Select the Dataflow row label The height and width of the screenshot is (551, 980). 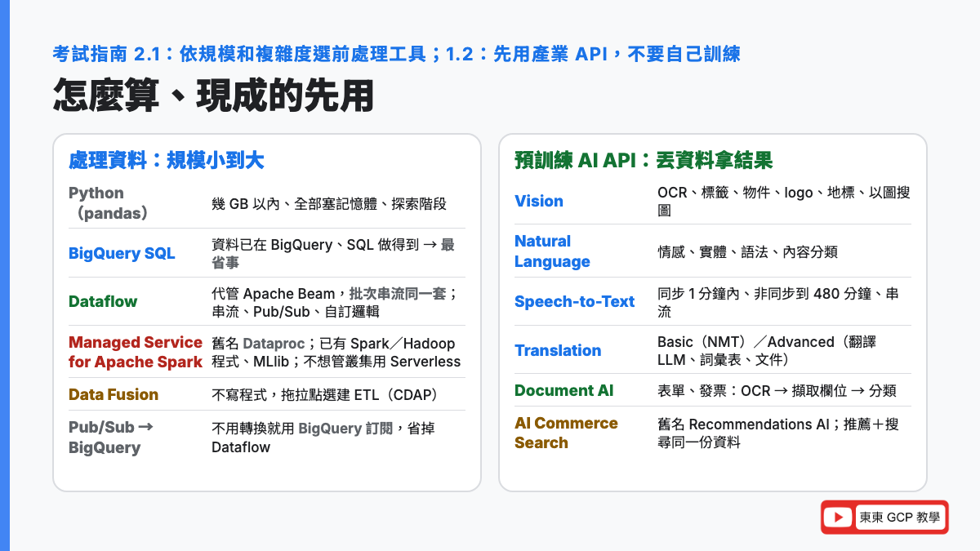(x=103, y=301)
